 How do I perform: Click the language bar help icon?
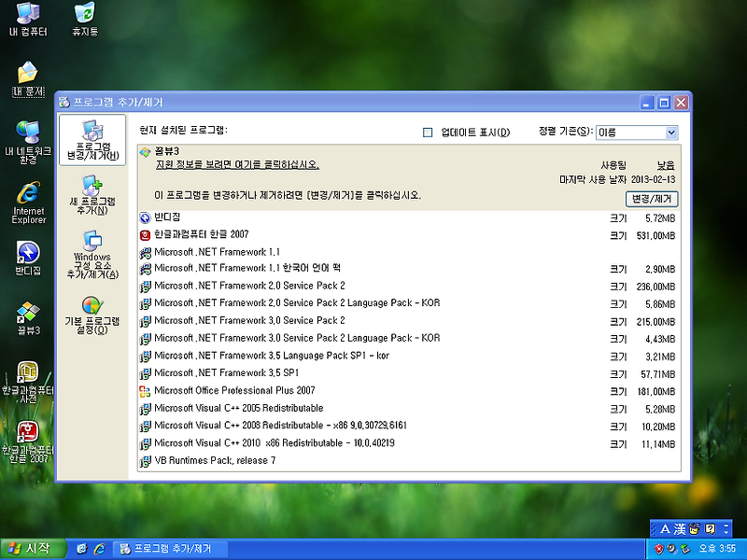[711, 529]
